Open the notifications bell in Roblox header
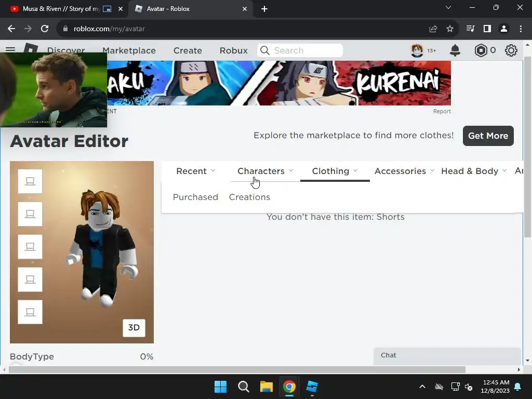The image size is (532, 399). tap(455, 50)
